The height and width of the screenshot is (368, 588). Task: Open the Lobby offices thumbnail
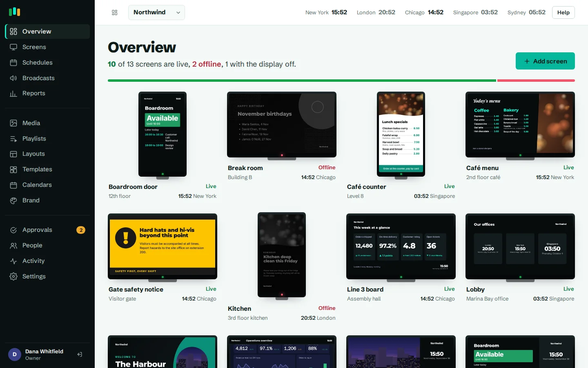(x=520, y=246)
